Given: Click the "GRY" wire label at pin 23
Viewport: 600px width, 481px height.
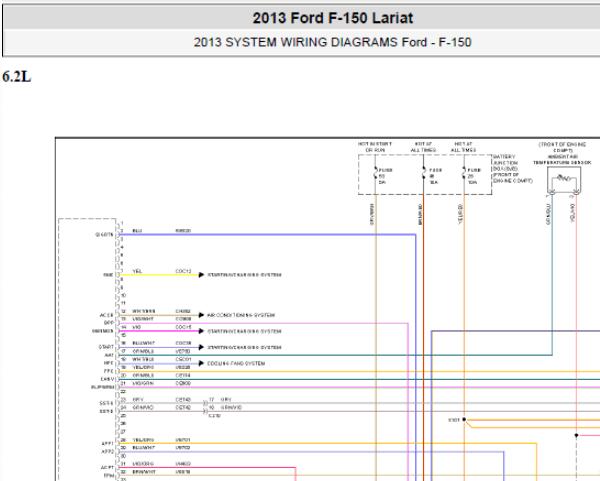Looking at the screenshot, I should (138, 400).
